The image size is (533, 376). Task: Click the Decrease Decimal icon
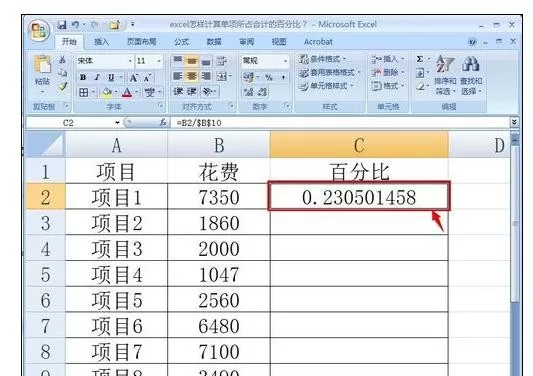tap(262, 92)
